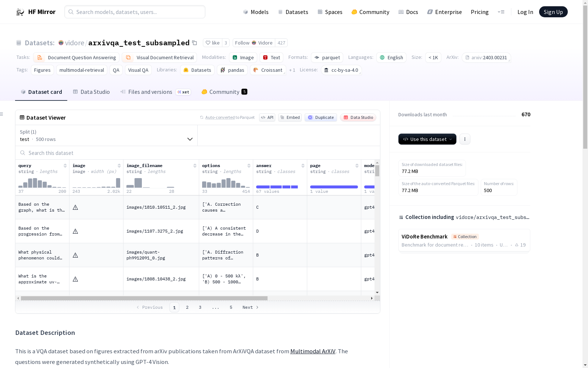This screenshot has height=368, width=588.
Task: Go to page 5 of the dataset
Action: [231, 308]
